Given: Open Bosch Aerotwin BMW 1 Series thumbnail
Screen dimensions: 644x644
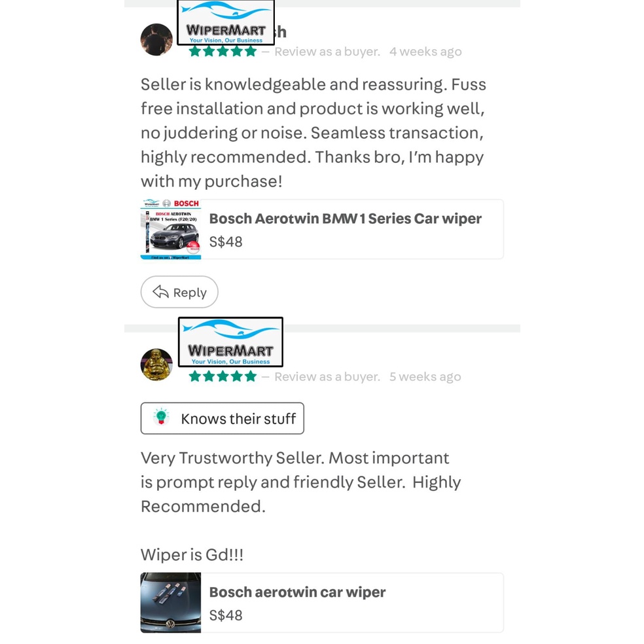Looking at the screenshot, I should (171, 229).
